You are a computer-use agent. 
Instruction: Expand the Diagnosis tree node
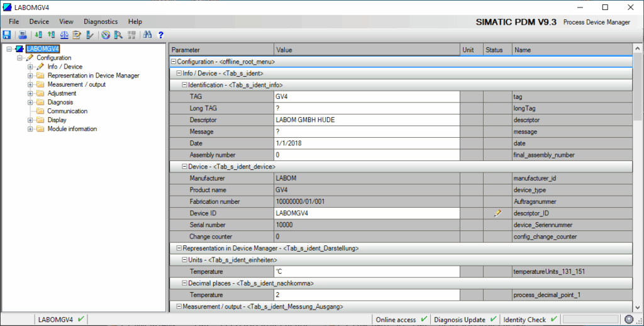point(30,102)
